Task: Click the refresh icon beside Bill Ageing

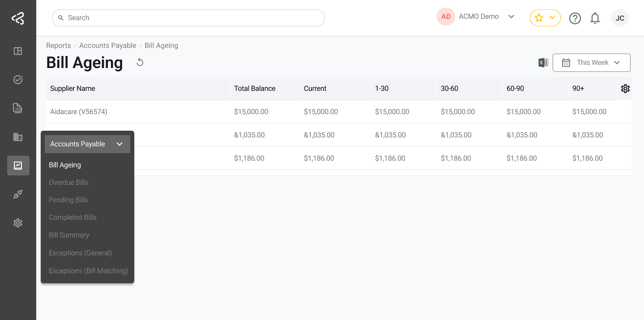Action: [140, 62]
